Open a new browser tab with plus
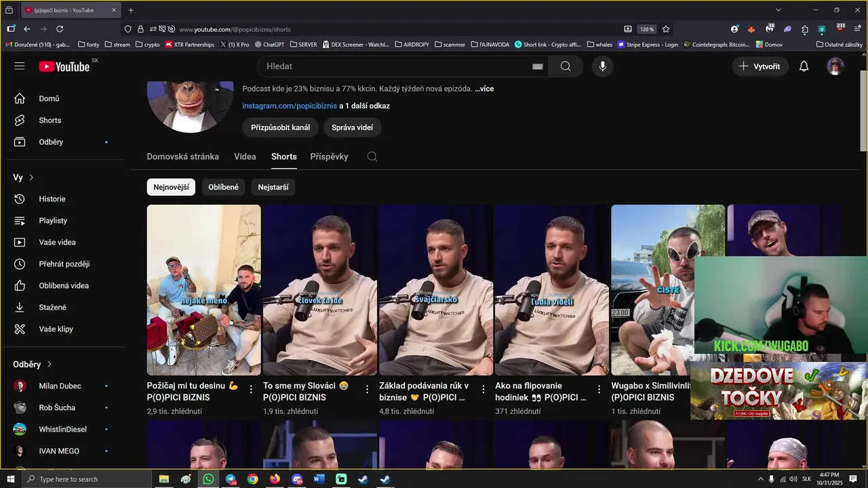The height and width of the screenshot is (488, 868). click(x=131, y=10)
